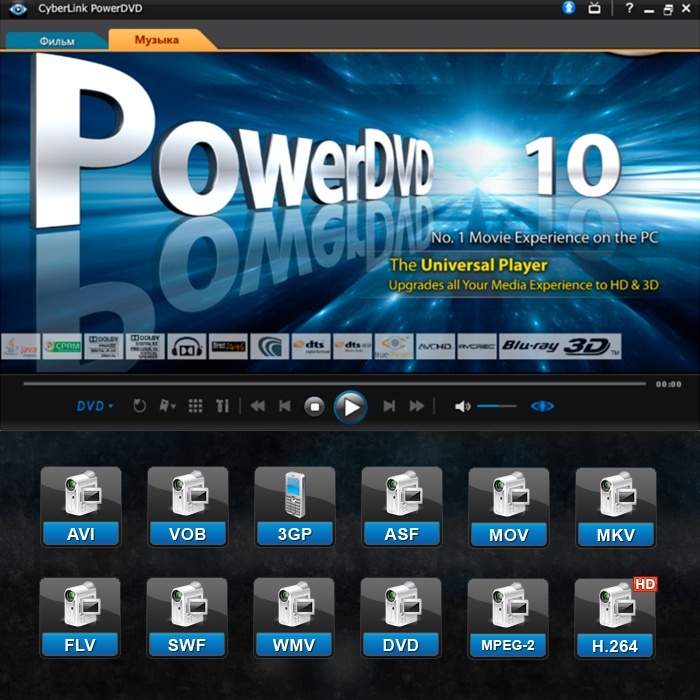Start playback with the Play button

(x=350, y=407)
